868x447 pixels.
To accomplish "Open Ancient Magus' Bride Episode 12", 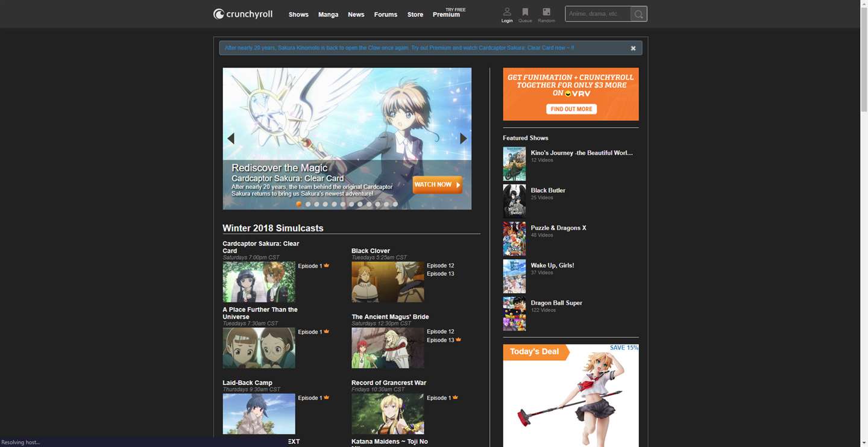I will (441, 331).
